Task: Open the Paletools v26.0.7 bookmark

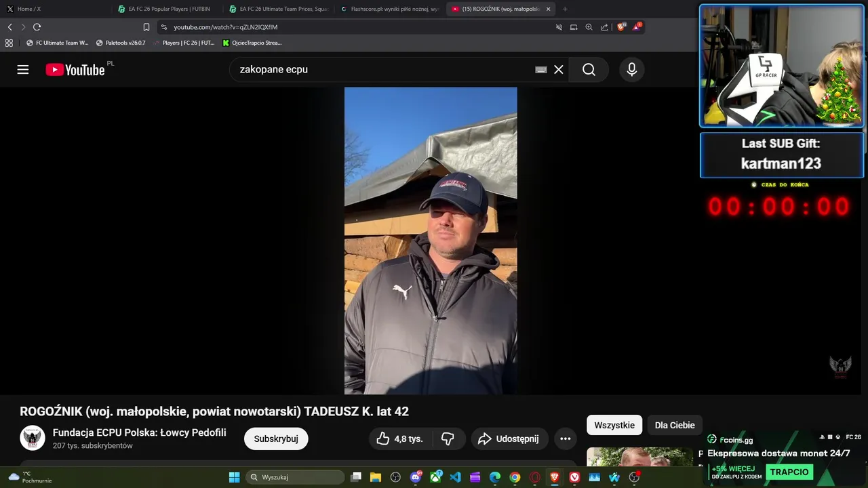Action: (121, 43)
